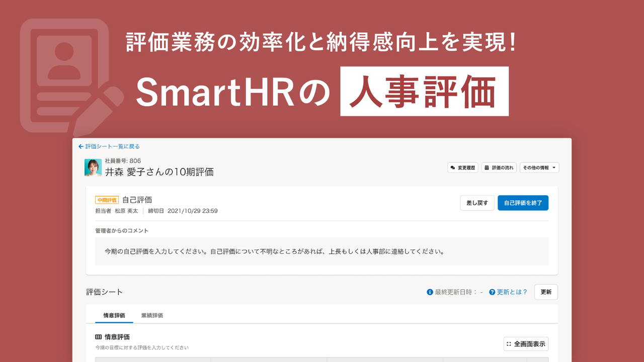Click the employee avatar of 井森 愛子
Screen dimensions: 644x362
tap(93, 167)
